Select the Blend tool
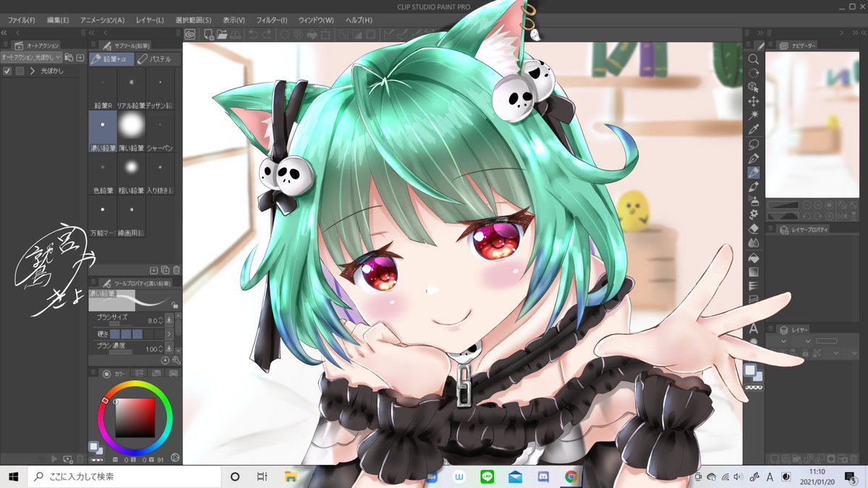Screen dimensions: 868x488 tap(753, 242)
